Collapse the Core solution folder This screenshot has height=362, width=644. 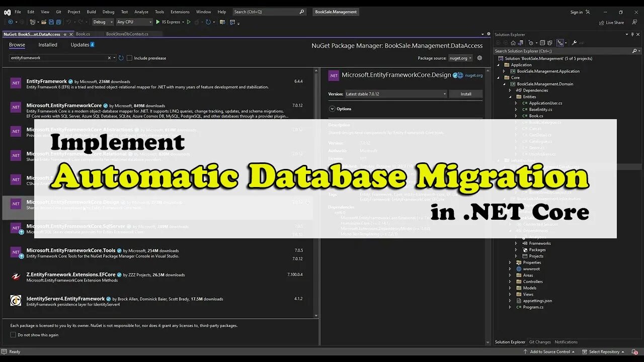click(499, 78)
